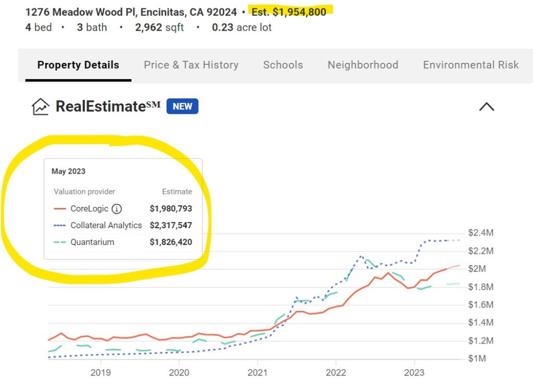Click the RealEstimate section heading
Screen dimensions: 533x392
tap(108, 106)
